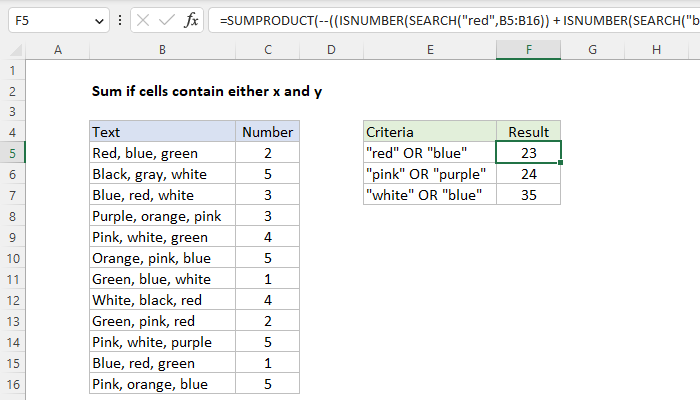Open the Name Box dropdown arrow

coord(99,21)
